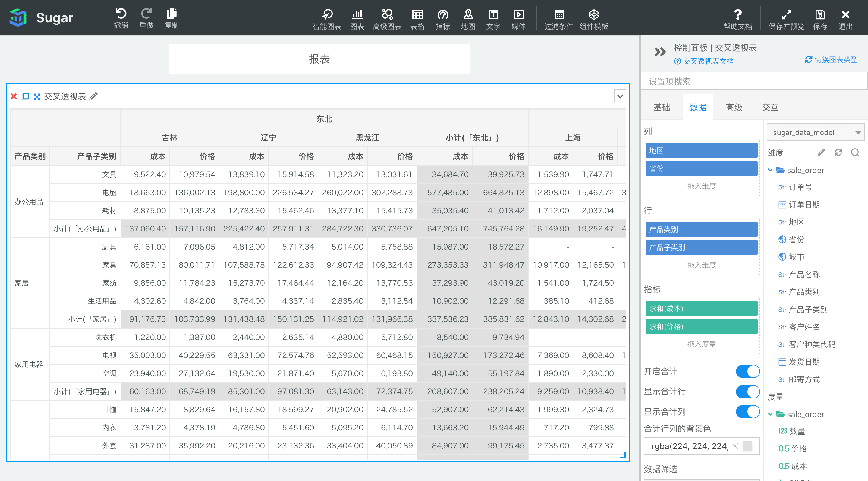This screenshot has width=868, height=481.
Task: Open the sugar_data_model dropdown
Action: click(816, 132)
